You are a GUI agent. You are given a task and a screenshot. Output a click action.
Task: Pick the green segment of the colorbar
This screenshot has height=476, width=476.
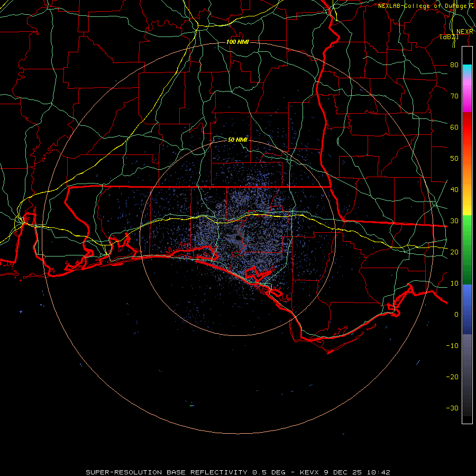coord(467,250)
